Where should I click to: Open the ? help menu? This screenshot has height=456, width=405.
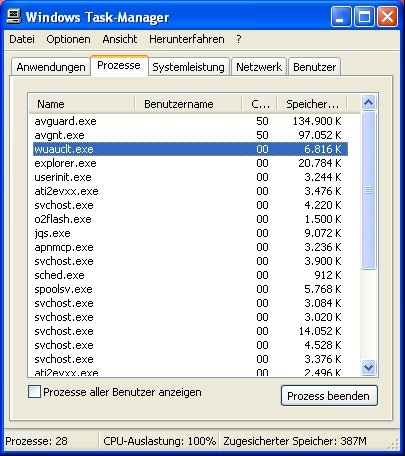coord(239,39)
